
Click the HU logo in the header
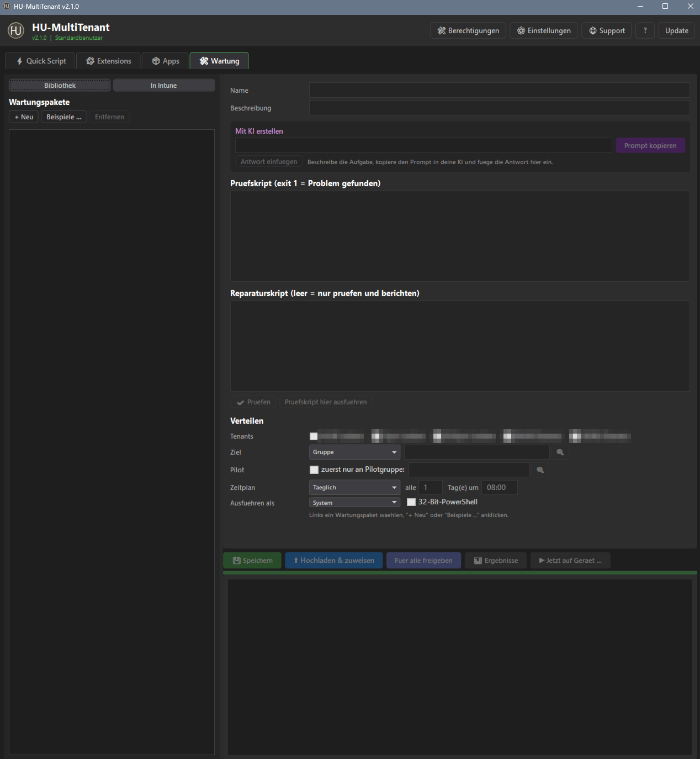[16, 30]
